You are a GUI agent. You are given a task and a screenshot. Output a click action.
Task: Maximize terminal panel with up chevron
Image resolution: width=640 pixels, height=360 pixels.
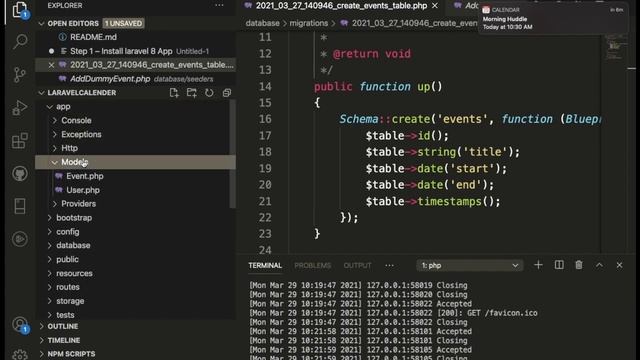pos(599,265)
